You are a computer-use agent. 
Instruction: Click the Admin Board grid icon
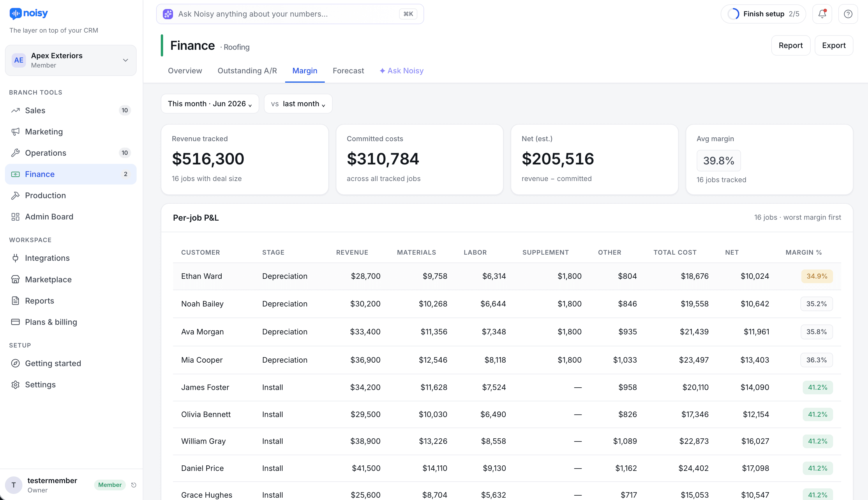point(15,217)
